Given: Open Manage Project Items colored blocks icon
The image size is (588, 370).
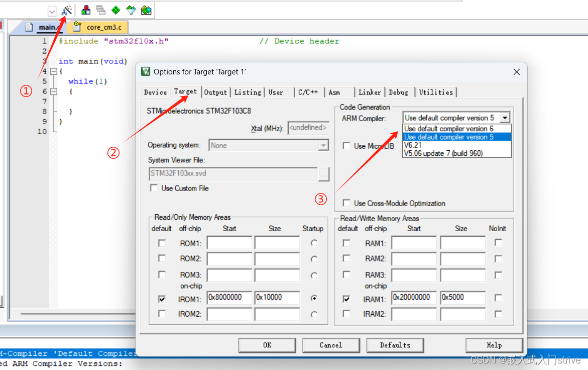Looking at the screenshot, I should point(86,10).
